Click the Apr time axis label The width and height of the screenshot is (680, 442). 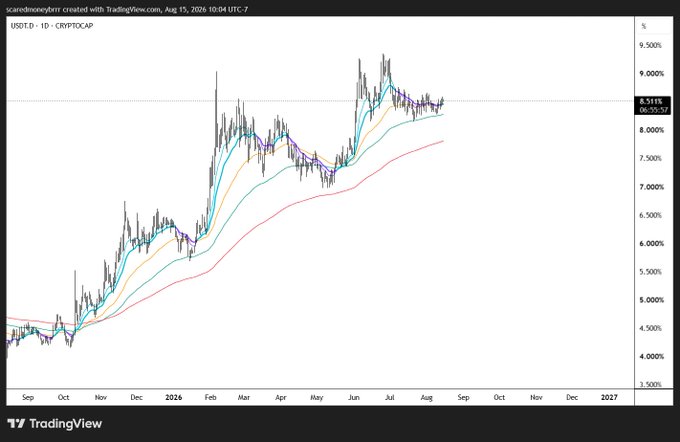[281, 397]
